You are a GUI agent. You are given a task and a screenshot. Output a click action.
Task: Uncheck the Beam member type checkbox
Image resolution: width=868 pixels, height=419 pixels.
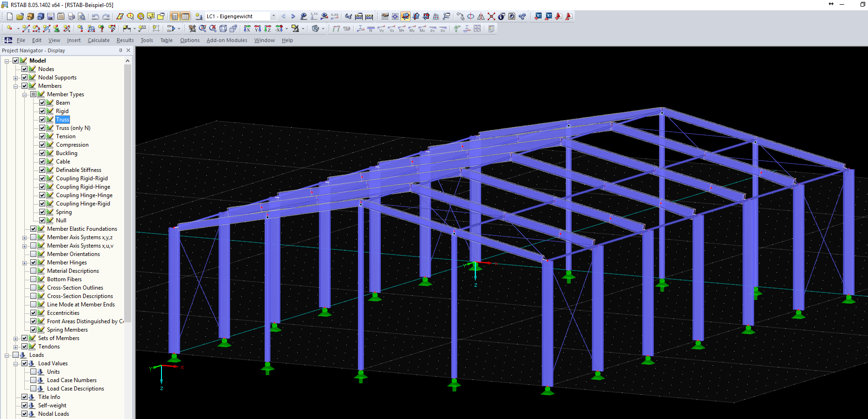[42, 103]
